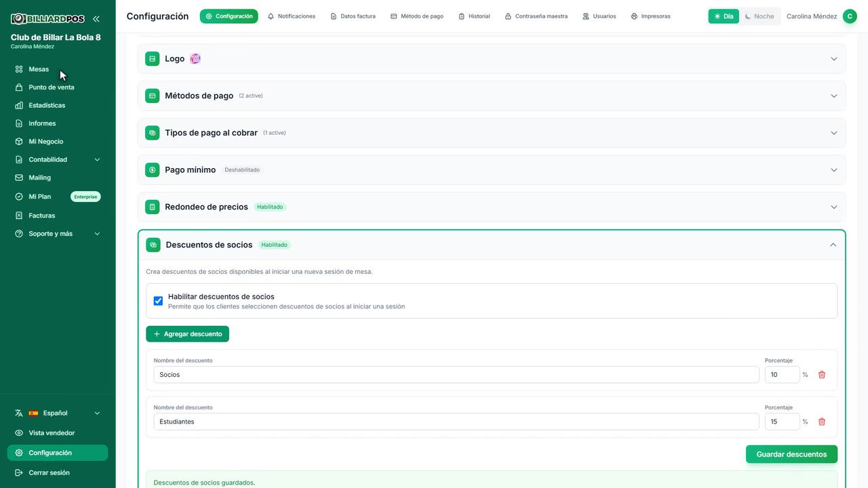
Task: Switch to the Método de pago tab
Action: click(417, 16)
